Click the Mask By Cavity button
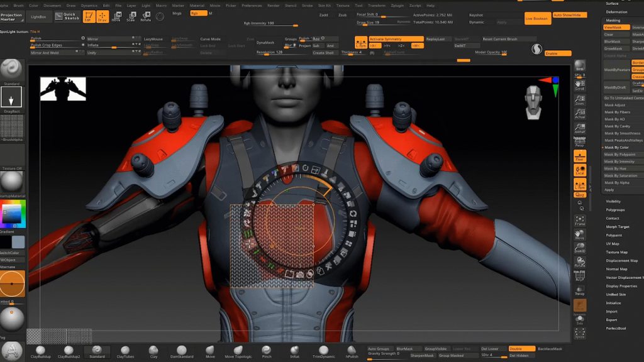This screenshot has height=362, width=644. [617, 126]
